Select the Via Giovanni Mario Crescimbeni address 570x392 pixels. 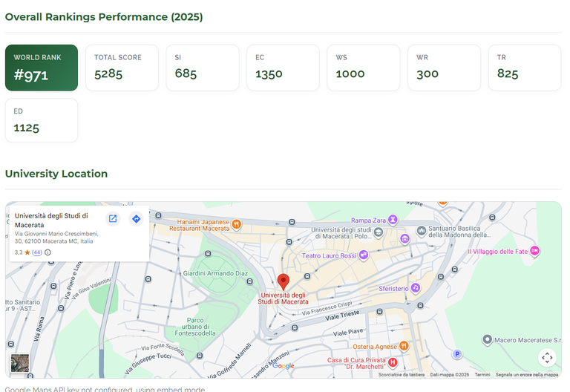tap(56, 238)
